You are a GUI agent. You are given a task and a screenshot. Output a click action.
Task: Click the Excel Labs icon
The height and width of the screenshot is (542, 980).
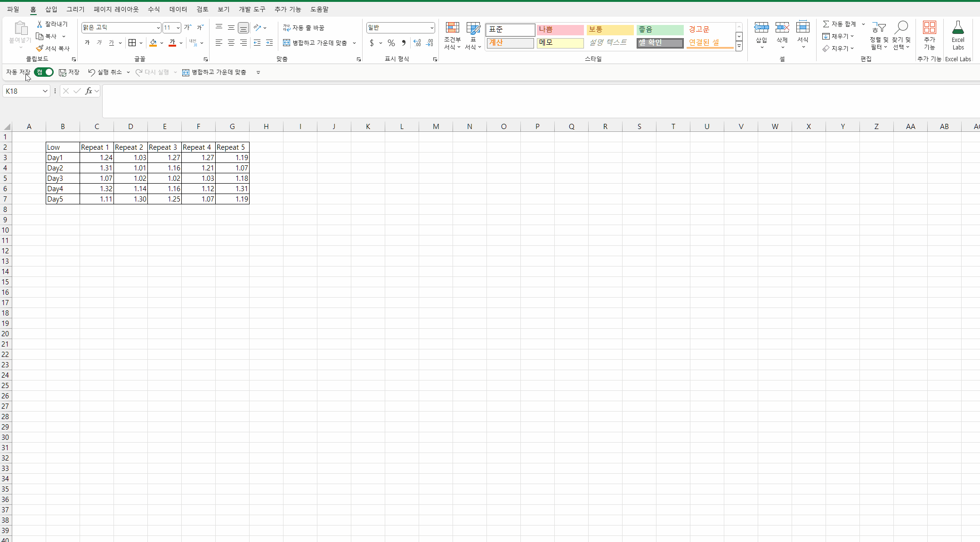(x=958, y=28)
